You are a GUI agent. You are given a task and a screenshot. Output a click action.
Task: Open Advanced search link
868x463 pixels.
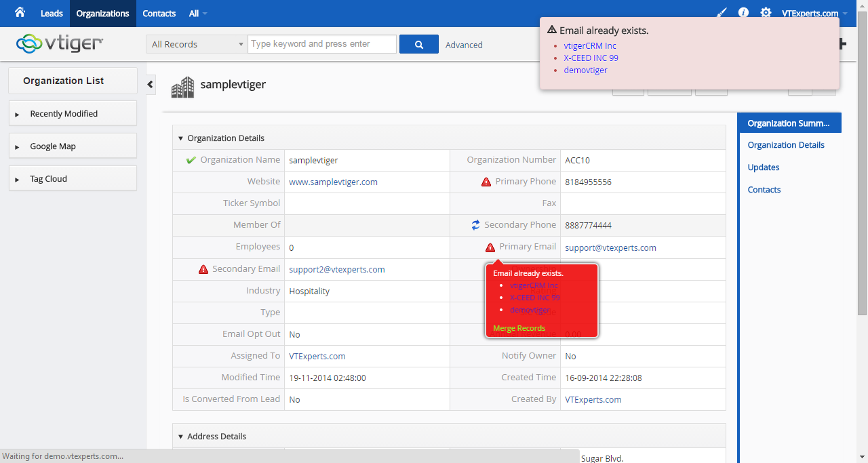click(x=464, y=45)
